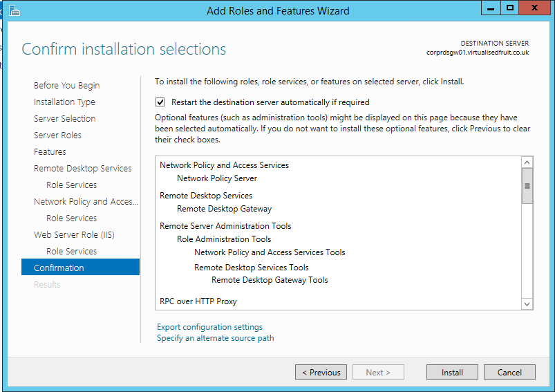Screen dimensions: 555x392
Task: Open Before You Begin wizard step
Action: (66, 85)
